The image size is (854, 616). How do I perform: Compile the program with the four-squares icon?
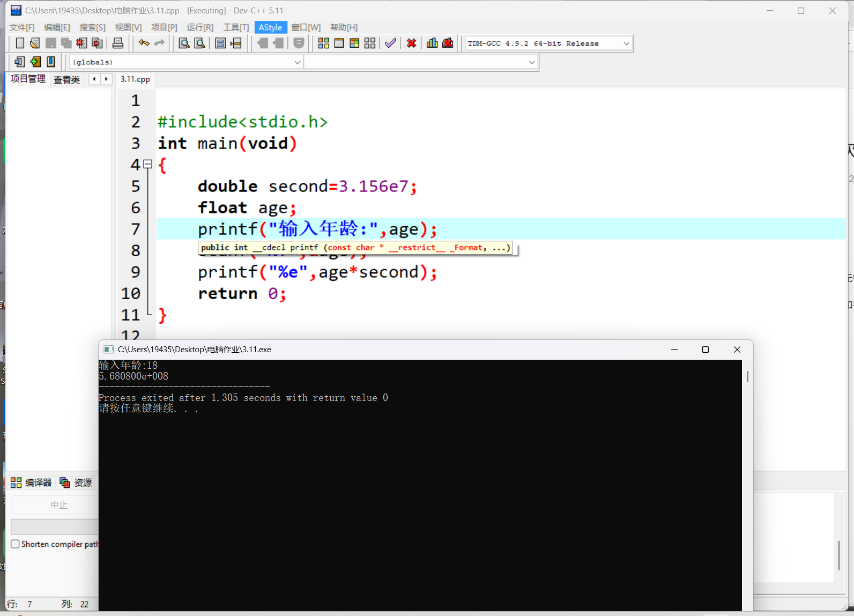(324, 43)
